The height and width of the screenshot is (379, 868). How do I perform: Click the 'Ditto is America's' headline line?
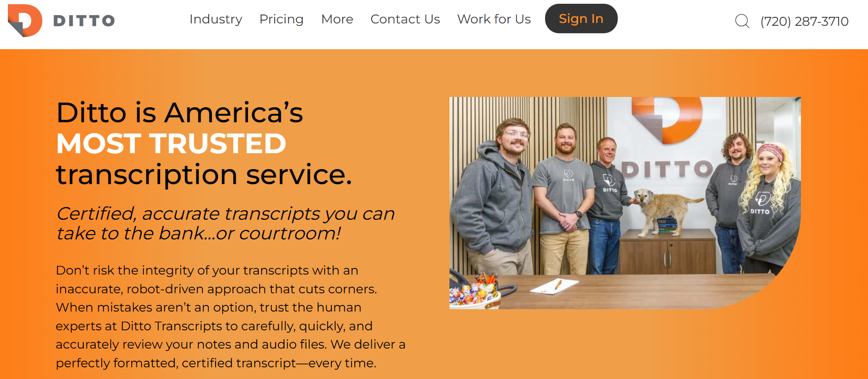(x=180, y=112)
